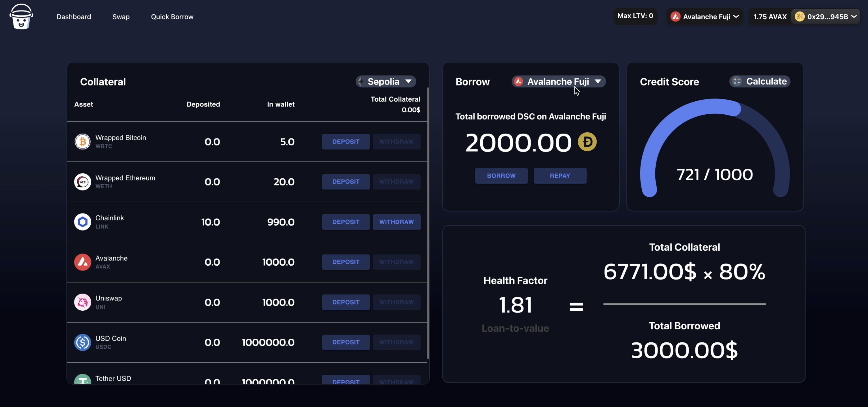
Task: Click the bucket mascot logo
Action: click(21, 16)
